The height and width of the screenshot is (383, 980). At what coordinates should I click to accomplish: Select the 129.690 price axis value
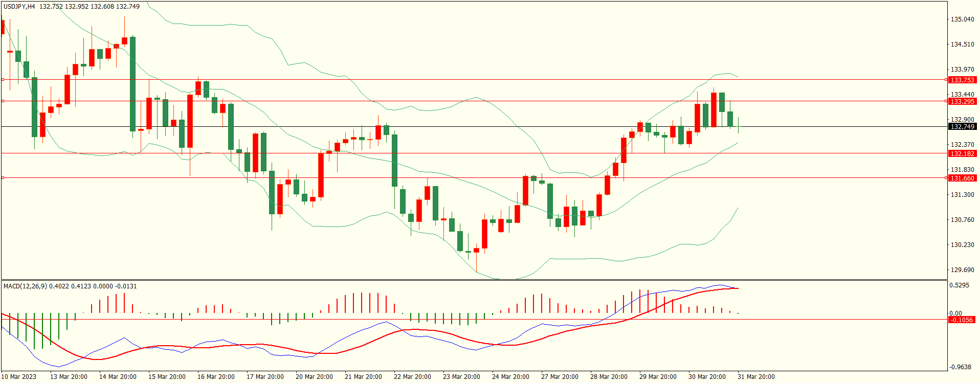coord(962,269)
